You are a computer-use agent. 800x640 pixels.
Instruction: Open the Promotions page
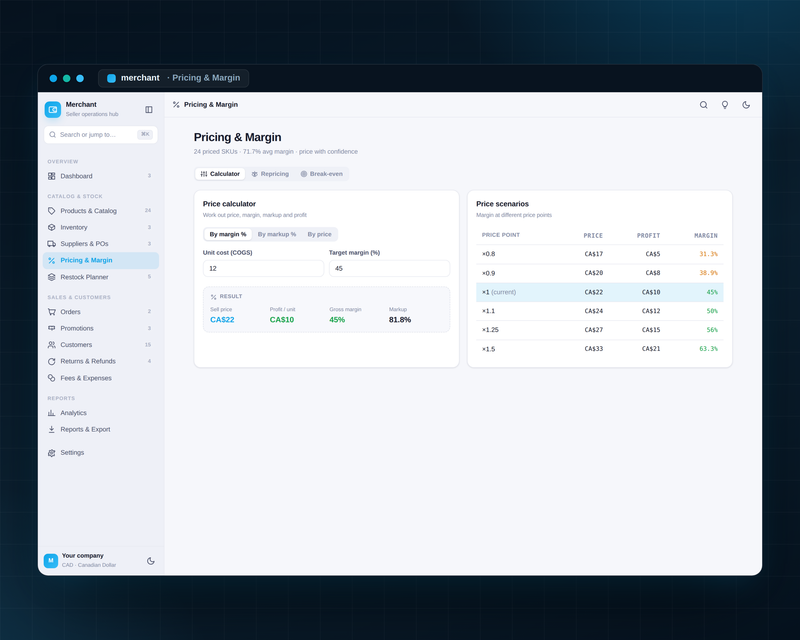click(101, 328)
